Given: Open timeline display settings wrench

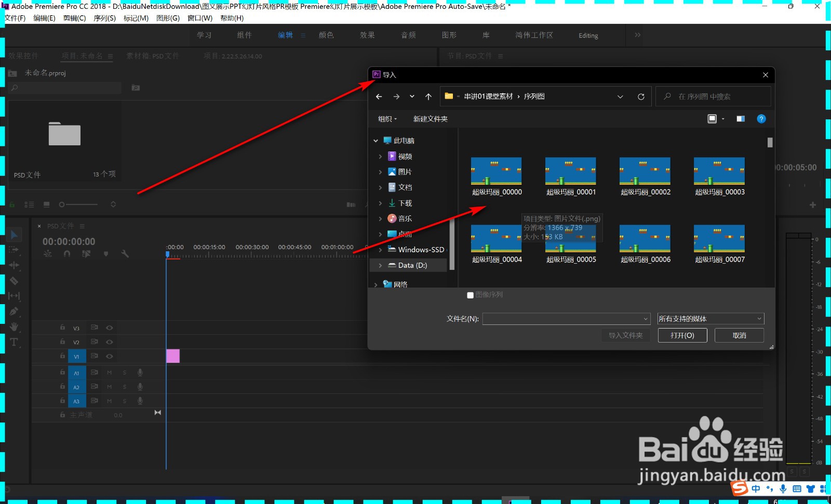Looking at the screenshot, I should tap(125, 254).
